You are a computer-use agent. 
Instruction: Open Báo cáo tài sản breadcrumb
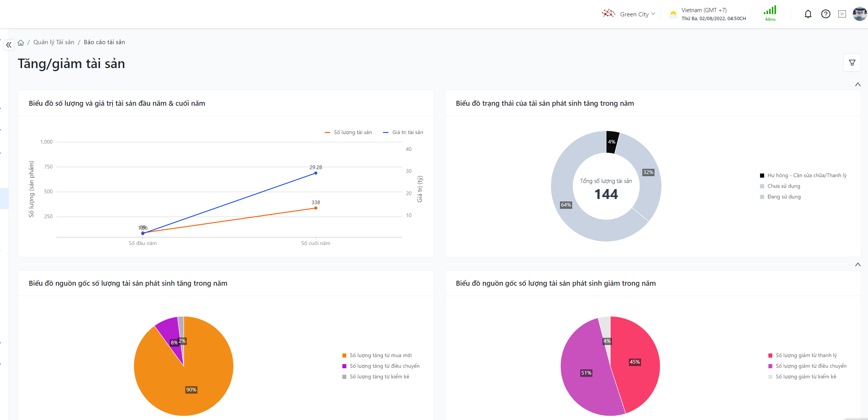(104, 42)
